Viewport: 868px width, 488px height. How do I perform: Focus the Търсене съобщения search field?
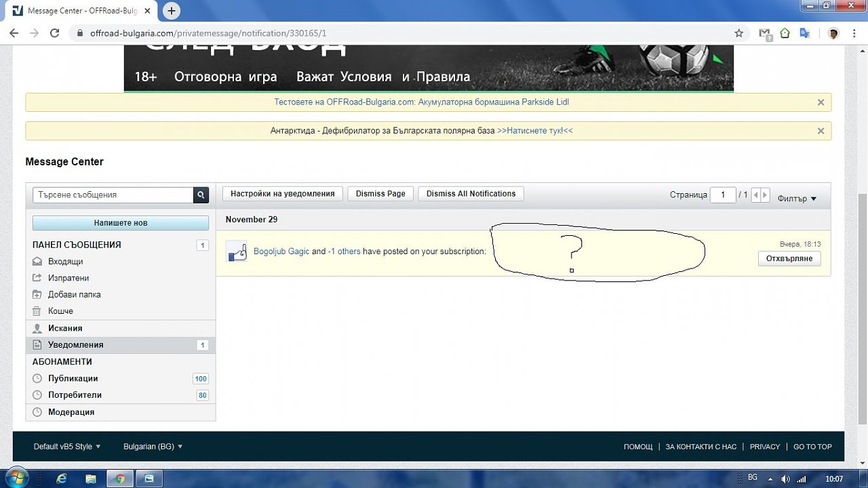click(x=113, y=195)
